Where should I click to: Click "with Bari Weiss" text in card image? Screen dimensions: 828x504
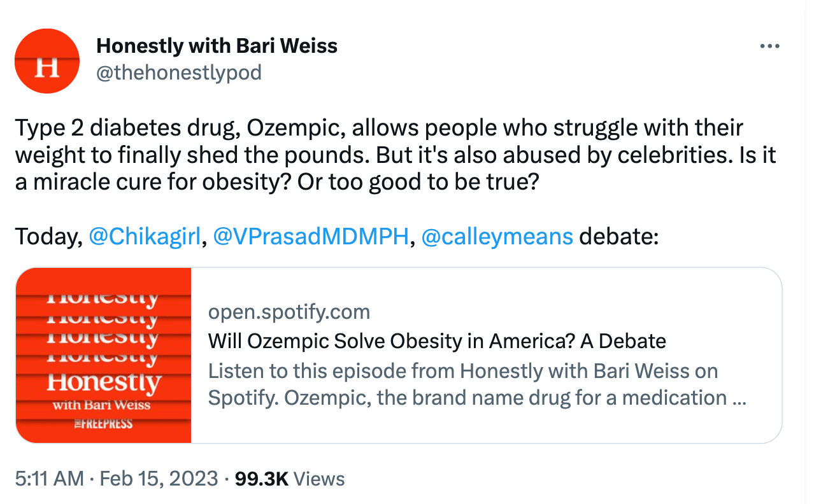tap(102, 405)
